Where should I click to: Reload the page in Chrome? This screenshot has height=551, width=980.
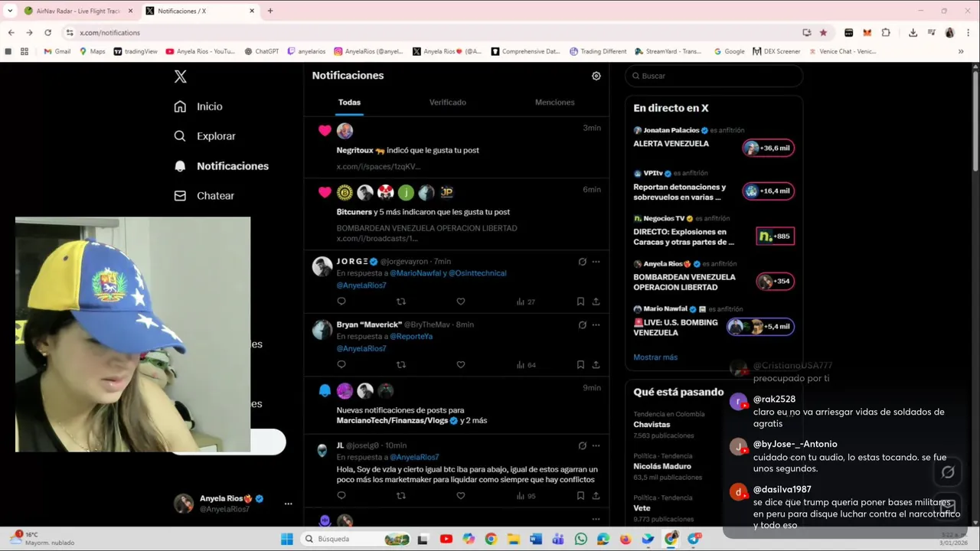47,32
